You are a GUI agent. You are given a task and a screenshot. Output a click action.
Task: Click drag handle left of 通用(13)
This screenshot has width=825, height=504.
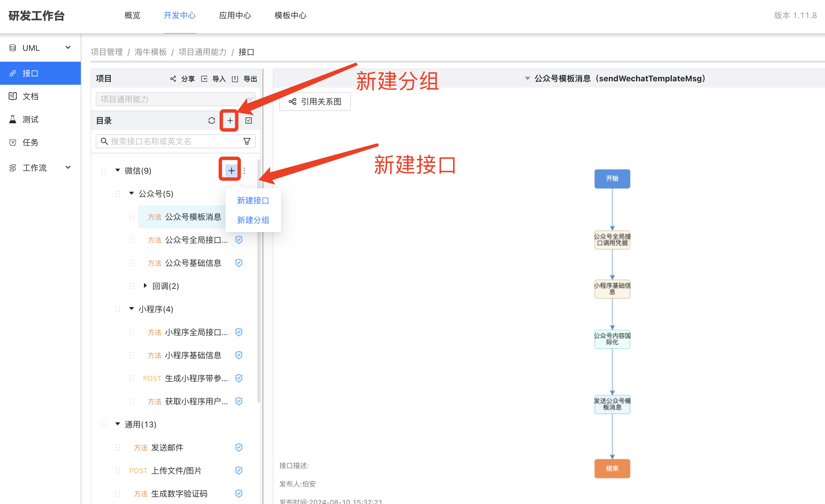(x=104, y=424)
